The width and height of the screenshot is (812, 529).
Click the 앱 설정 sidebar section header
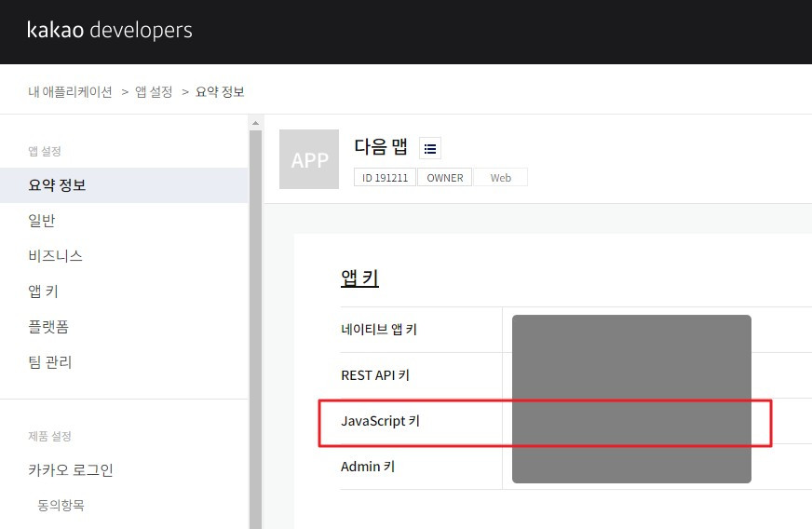[45, 151]
